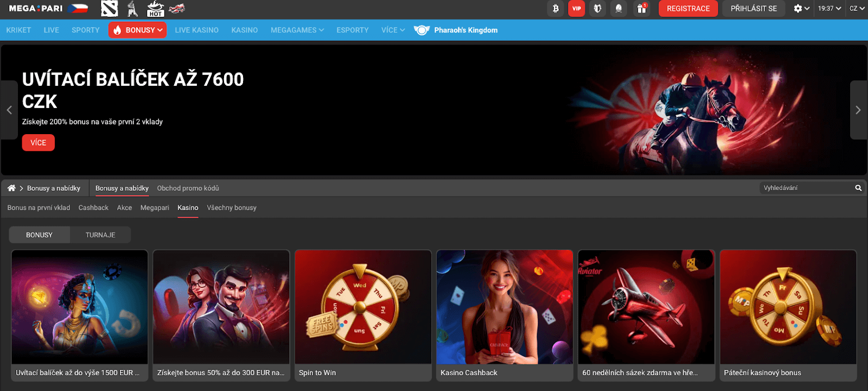
Task: Open the Aviator plane icon in header
Action: [177, 9]
